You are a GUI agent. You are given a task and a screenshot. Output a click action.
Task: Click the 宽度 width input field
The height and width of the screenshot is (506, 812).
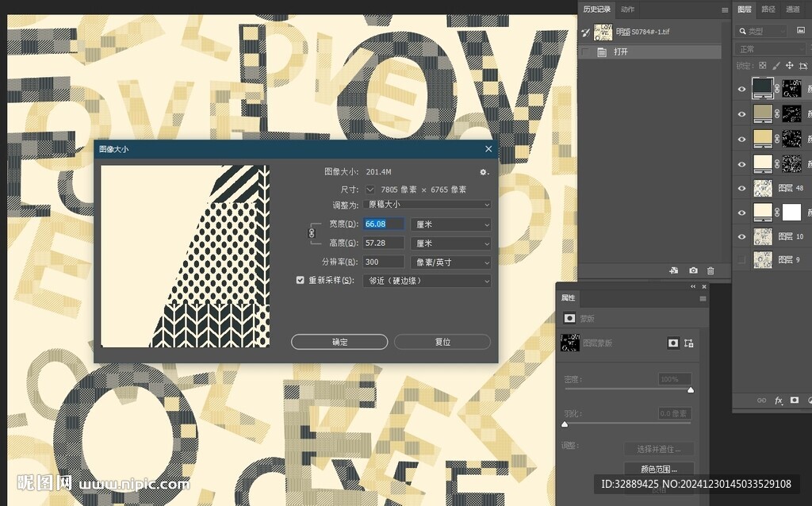click(x=383, y=224)
